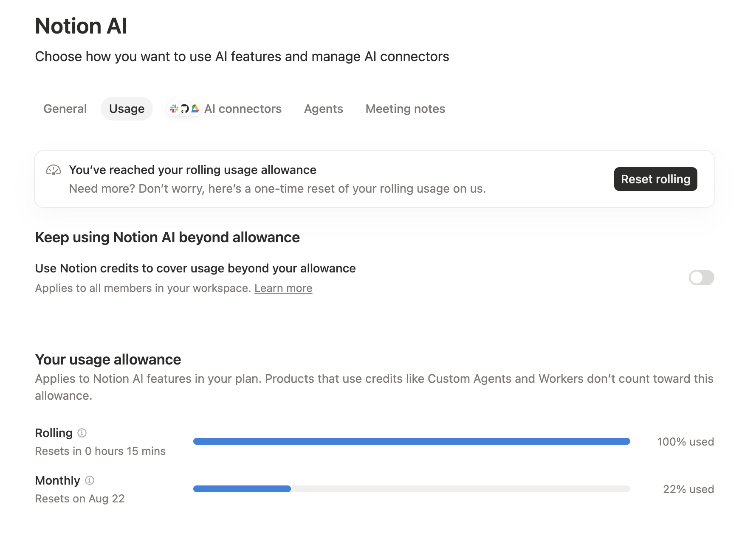The width and height of the screenshot is (756, 544).
Task: Enable Notion credits beyond allowance toggle
Action: (701, 278)
